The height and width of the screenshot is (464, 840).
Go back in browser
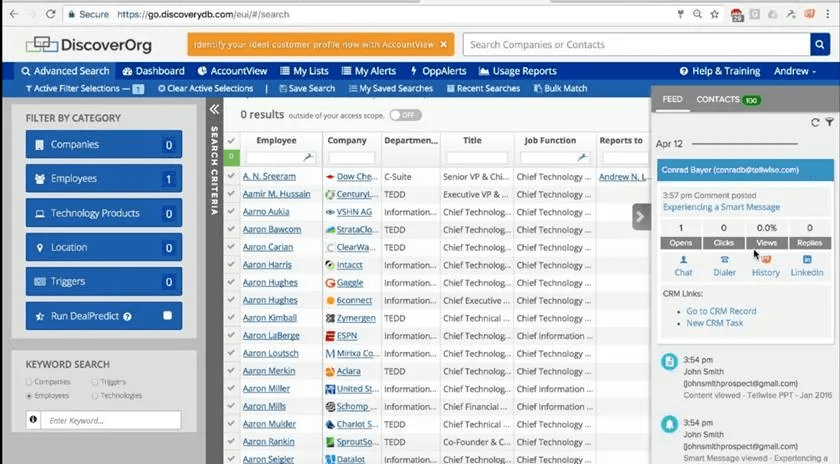coord(14,14)
